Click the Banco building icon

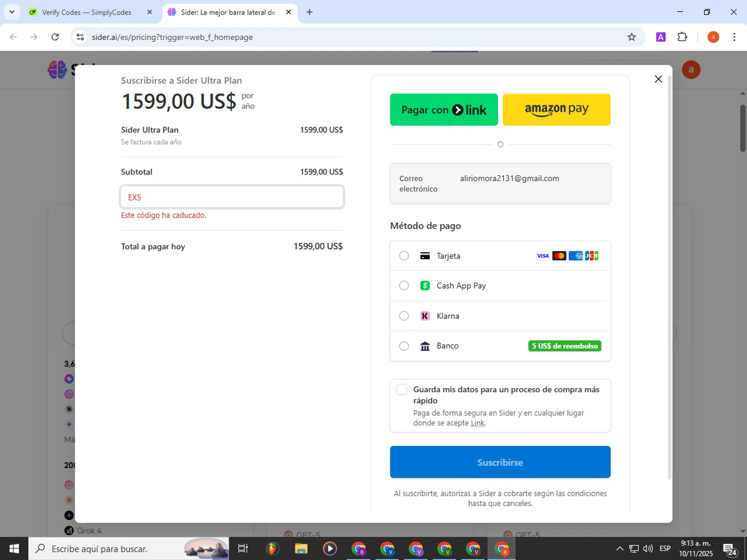(425, 346)
